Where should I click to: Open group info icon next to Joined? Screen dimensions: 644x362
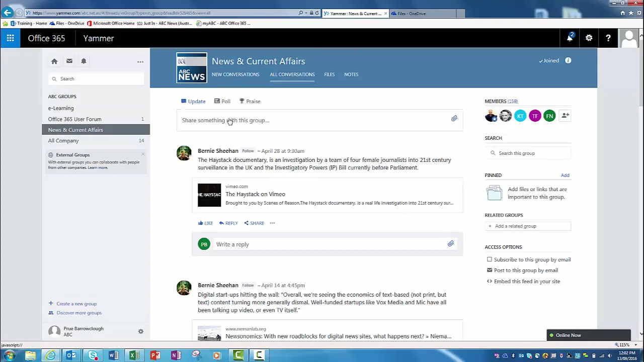[568, 61]
